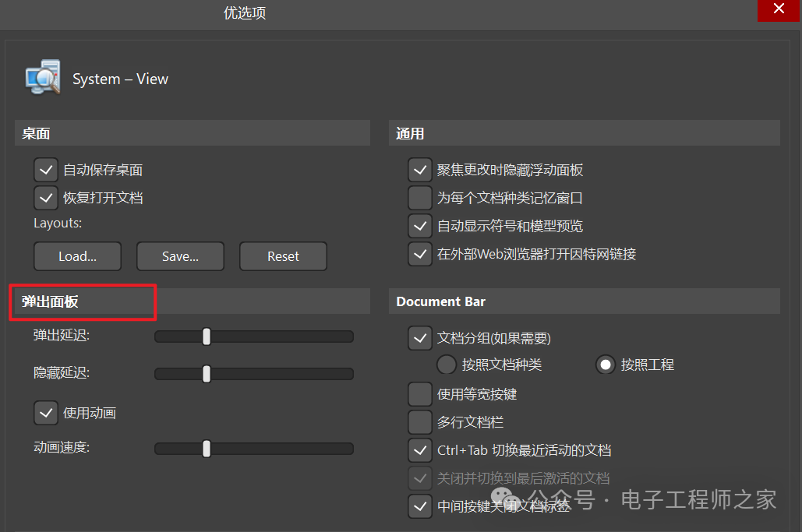Click the 桌面 section header
This screenshot has height=532, width=802.
193,133
